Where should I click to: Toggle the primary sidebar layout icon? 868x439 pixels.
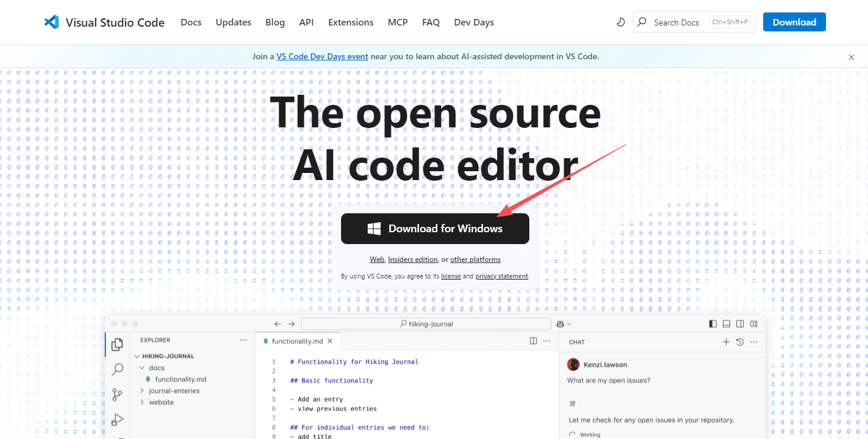tap(712, 324)
